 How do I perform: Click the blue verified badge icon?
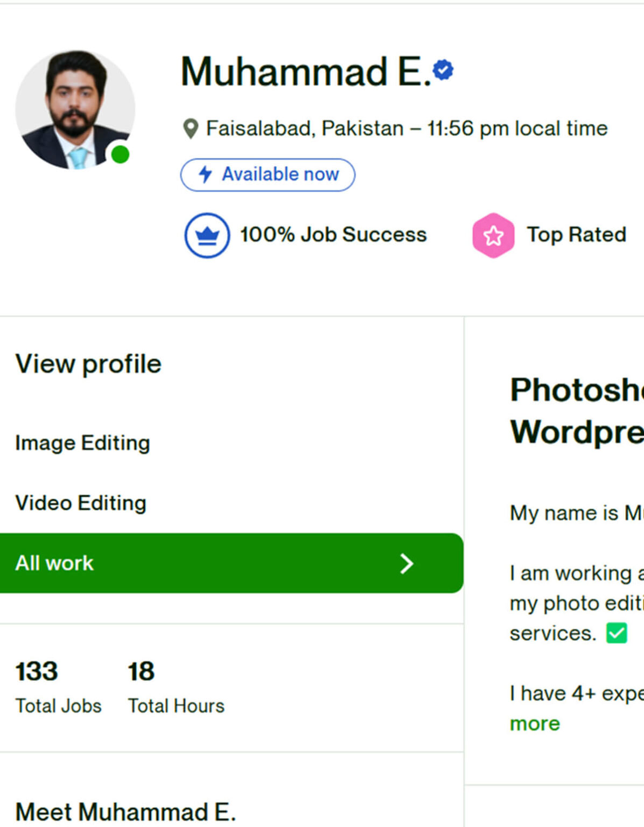tap(443, 70)
